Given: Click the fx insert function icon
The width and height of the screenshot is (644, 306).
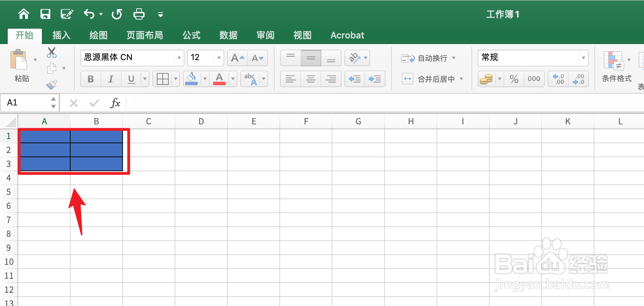Looking at the screenshot, I should [115, 103].
